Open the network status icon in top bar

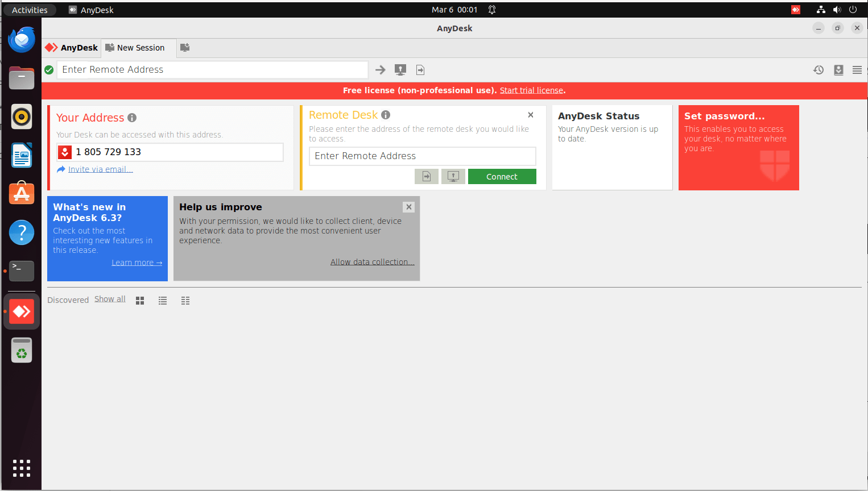[821, 10]
